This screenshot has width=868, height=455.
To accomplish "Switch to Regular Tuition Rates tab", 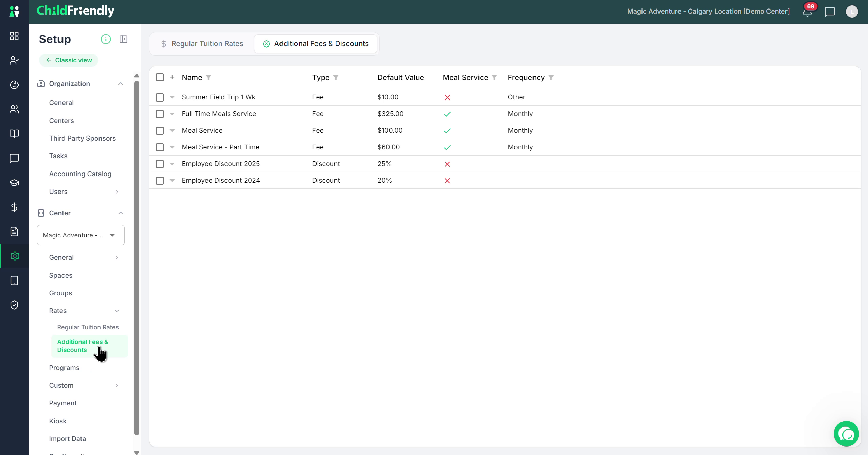I will click(x=202, y=44).
